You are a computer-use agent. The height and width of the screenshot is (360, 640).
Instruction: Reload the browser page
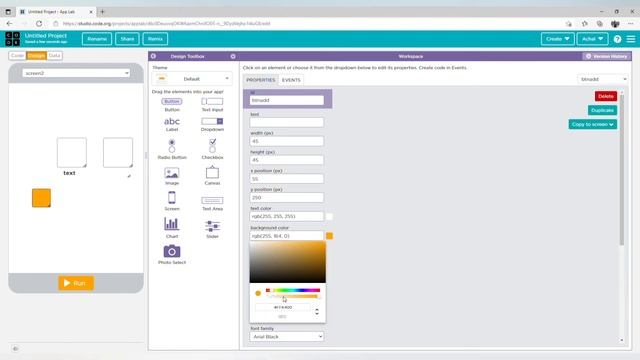[39, 24]
